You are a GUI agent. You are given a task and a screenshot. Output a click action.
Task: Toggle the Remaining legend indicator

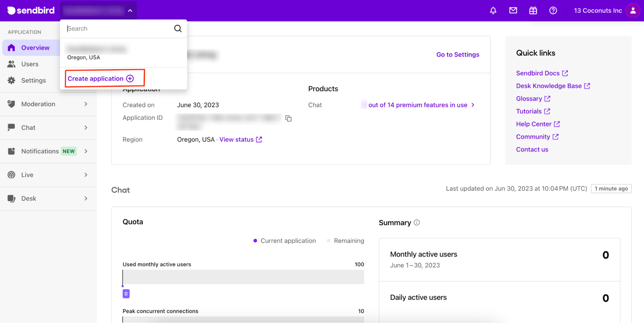pyautogui.click(x=329, y=241)
